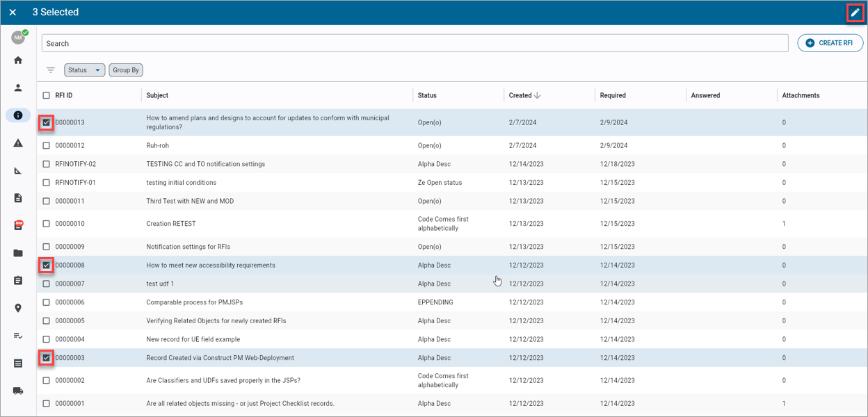
Task: Check RFI 00000010 checkbox
Action: (47, 224)
